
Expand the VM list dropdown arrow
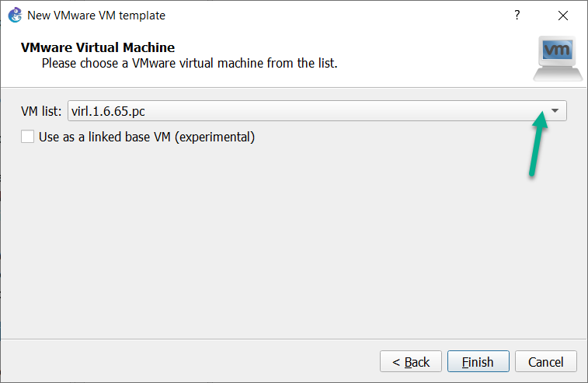click(x=555, y=110)
